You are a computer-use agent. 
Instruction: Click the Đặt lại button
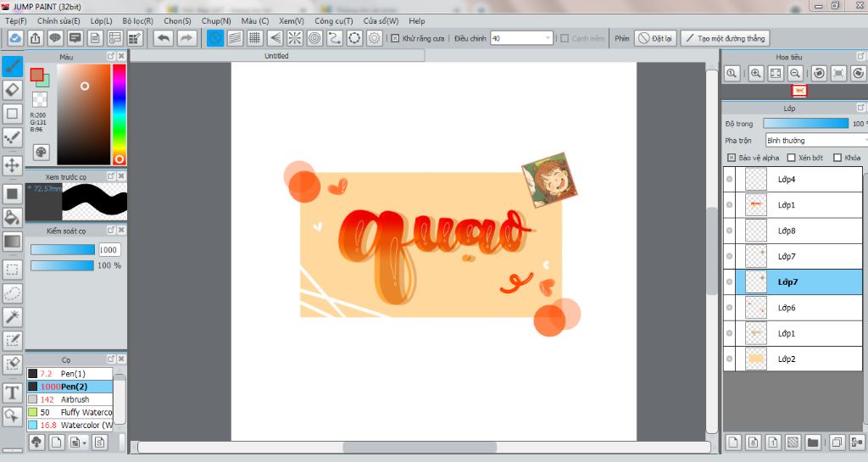[x=655, y=38]
